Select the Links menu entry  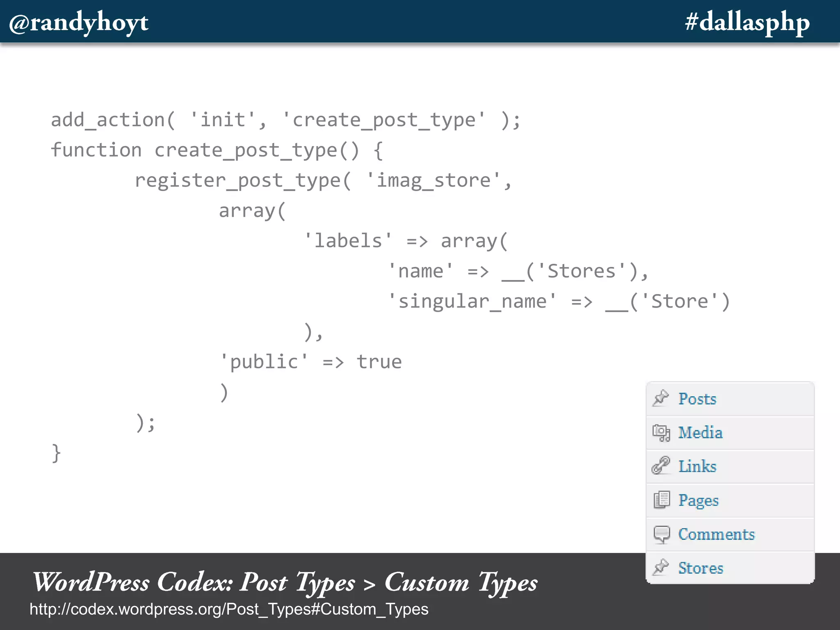point(697,466)
